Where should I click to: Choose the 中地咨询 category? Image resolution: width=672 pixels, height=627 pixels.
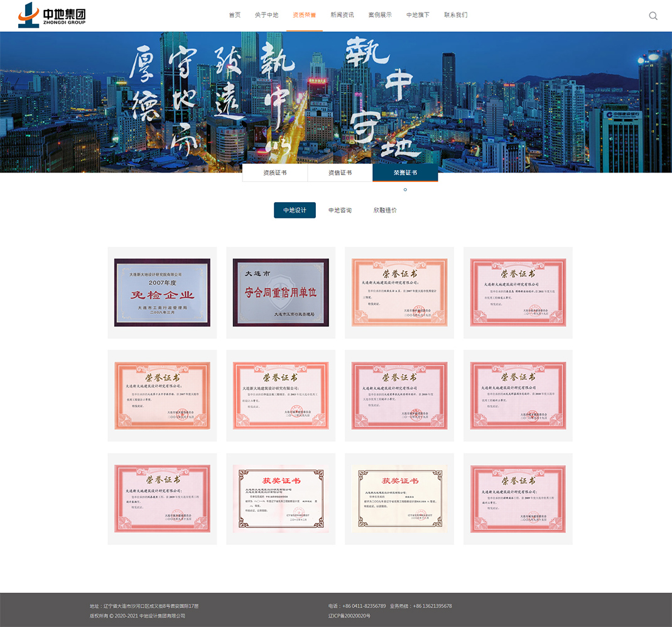tap(340, 210)
